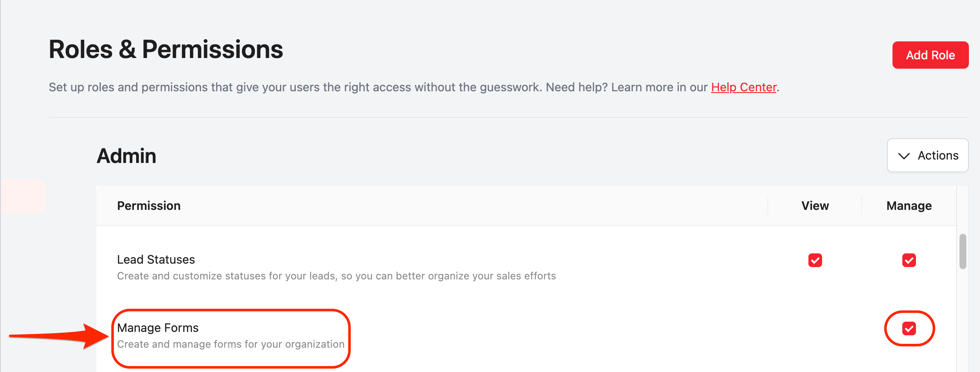Select the View column header

click(x=815, y=206)
